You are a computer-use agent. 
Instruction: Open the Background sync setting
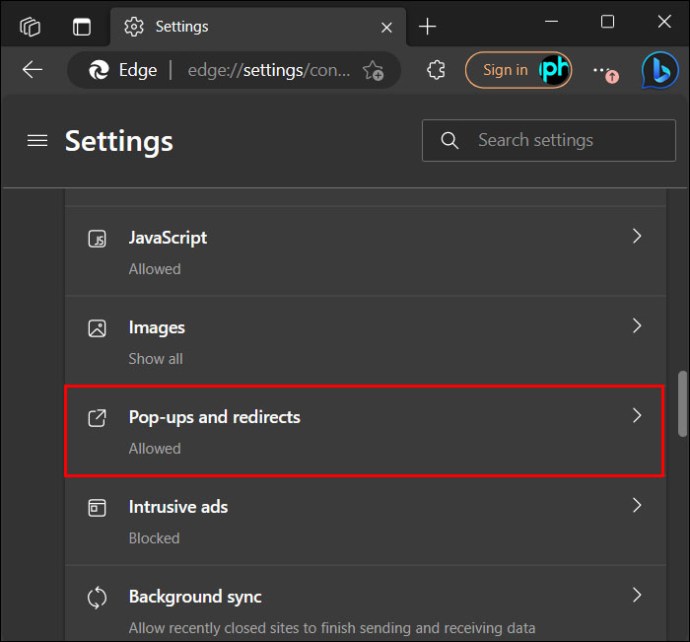365,604
